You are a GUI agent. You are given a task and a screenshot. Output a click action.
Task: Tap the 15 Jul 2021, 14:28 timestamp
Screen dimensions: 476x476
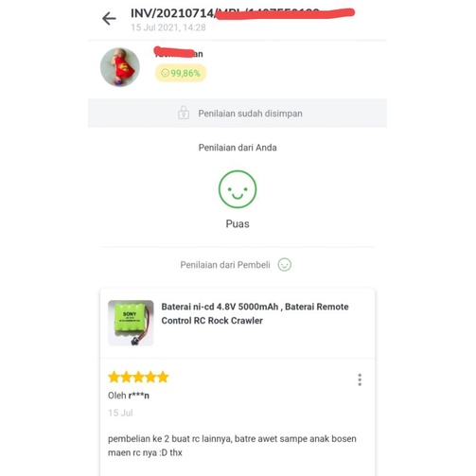pyautogui.click(x=168, y=27)
